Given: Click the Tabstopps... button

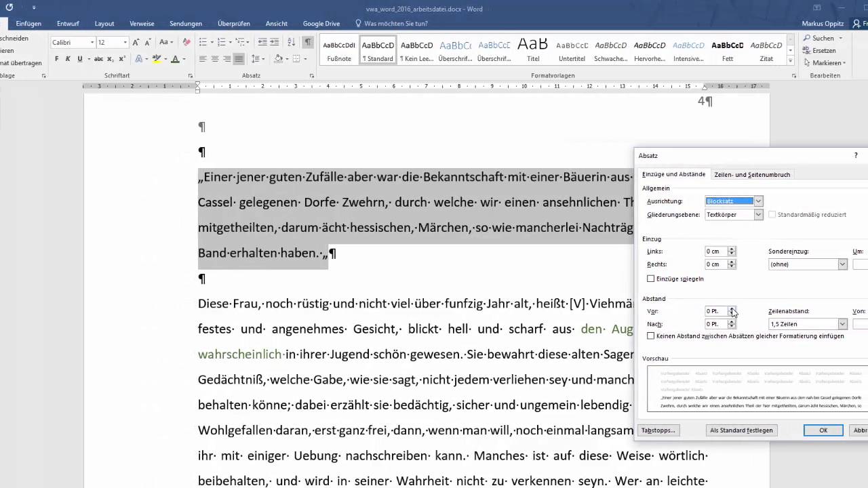Looking at the screenshot, I should click(x=658, y=430).
